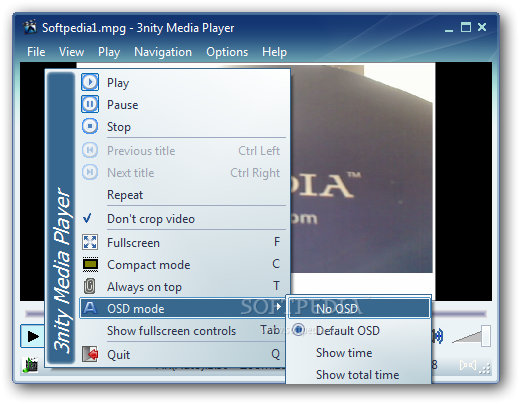The width and height of the screenshot is (520, 404).
Task: Click the Fullscreen arrows icon
Action: pos(90,242)
